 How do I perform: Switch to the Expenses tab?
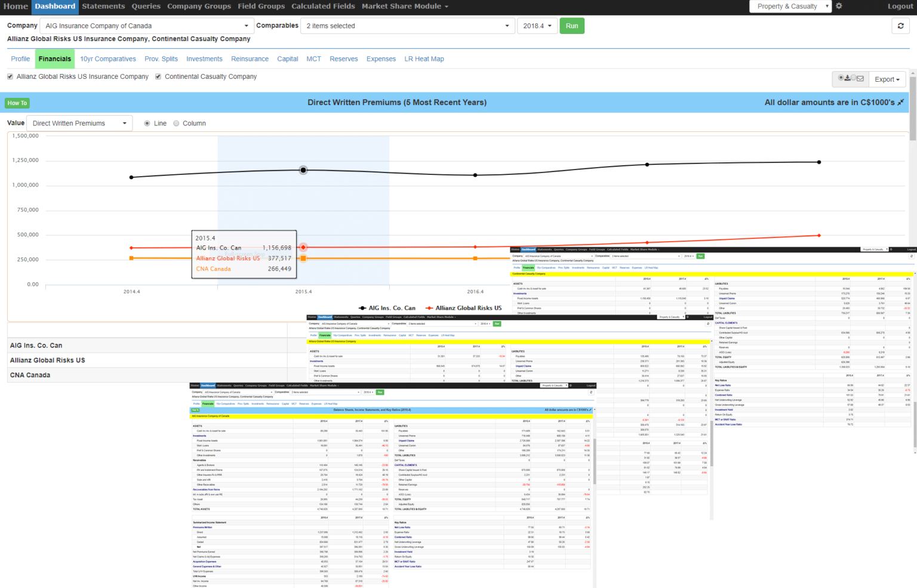pos(381,59)
